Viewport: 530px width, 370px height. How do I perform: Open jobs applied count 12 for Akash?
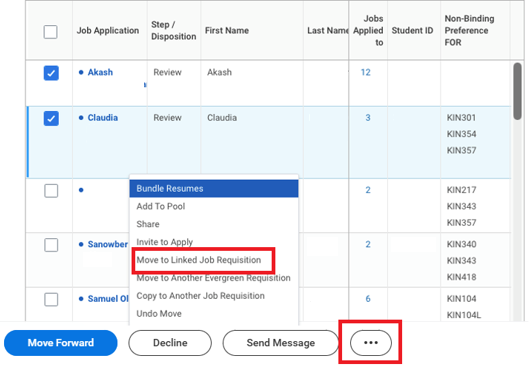click(365, 72)
